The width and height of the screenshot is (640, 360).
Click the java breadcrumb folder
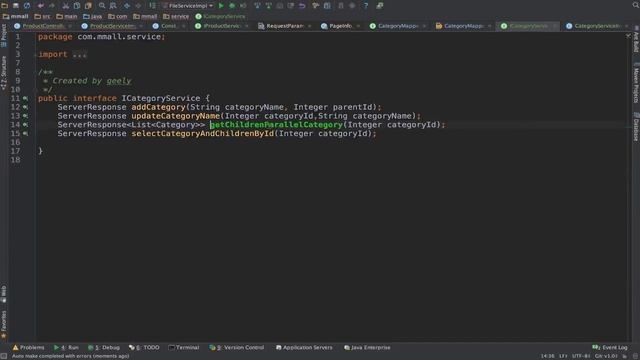(93, 16)
